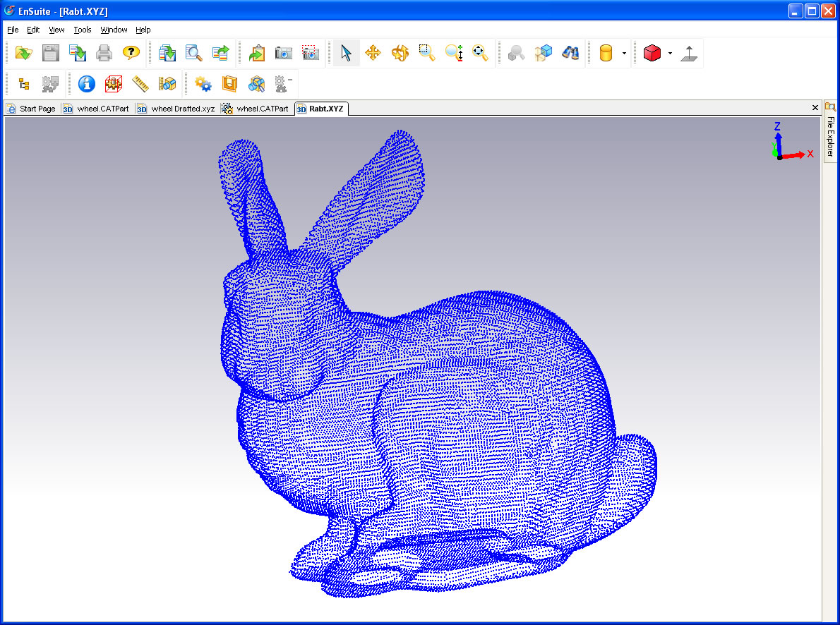Viewport: 840px width, 625px height.
Task: Click the document search magnifier icon
Action: point(193,53)
